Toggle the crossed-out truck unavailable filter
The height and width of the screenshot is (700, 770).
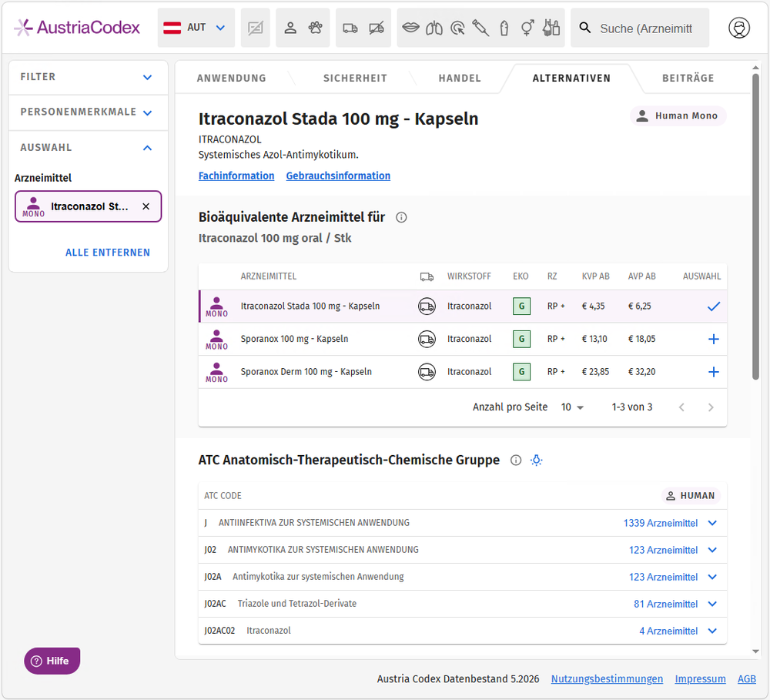[x=377, y=28]
